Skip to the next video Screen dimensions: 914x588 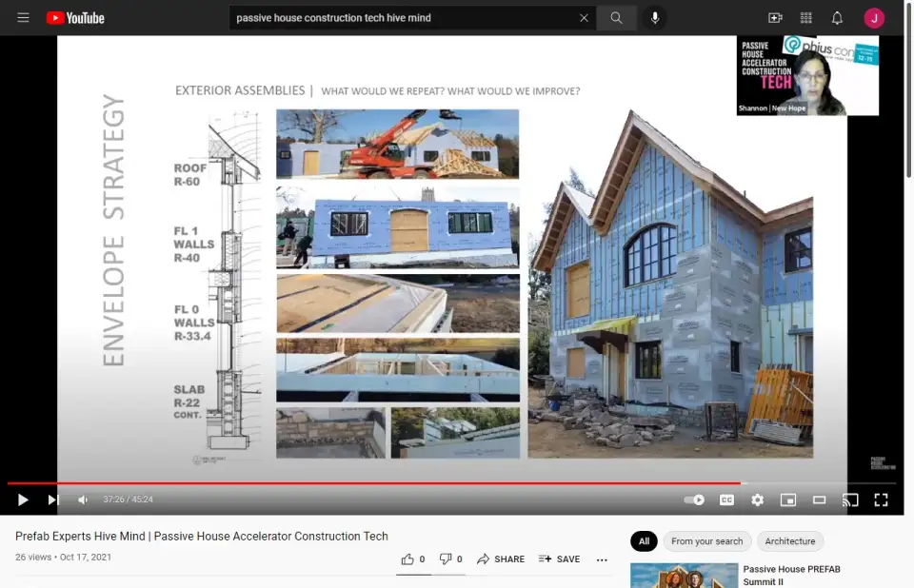tap(53, 500)
